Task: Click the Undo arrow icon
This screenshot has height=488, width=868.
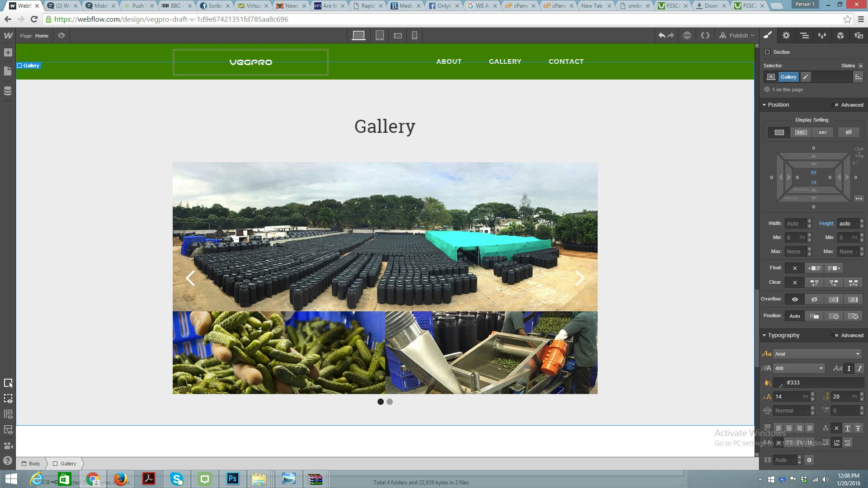Action: [662, 35]
